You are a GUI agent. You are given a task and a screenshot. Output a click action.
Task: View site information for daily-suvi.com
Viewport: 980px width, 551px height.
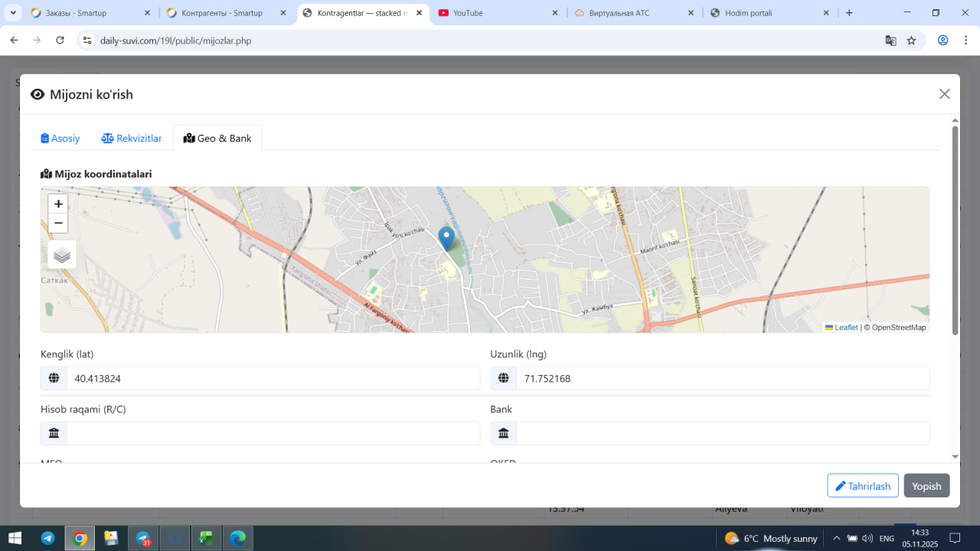[87, 41]
